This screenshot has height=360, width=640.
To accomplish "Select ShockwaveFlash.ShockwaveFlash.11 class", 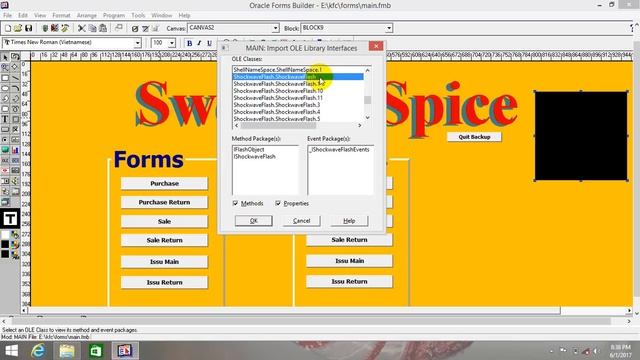I will 278,98.
